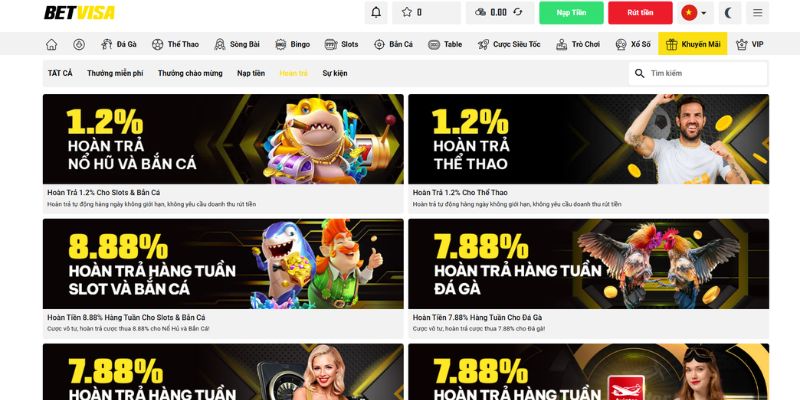The image size is (800, 400).
Task: Switch to the Hoàn trả tab
Action: (293, 73)
